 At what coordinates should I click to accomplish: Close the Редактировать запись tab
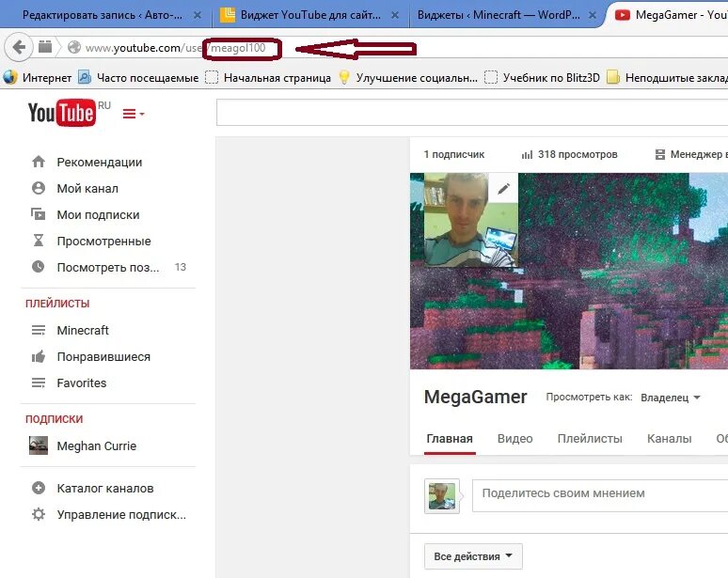coord(198,15)
